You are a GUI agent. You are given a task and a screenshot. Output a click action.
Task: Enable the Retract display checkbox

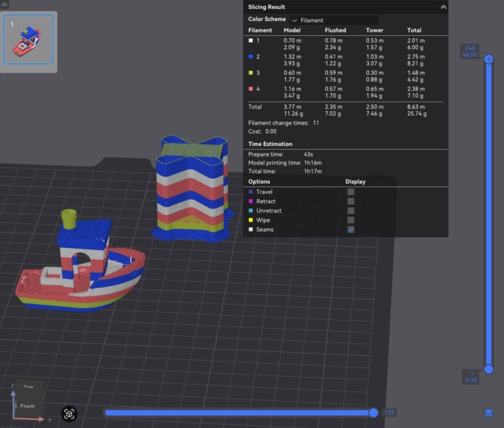click(x=351, y=202)
